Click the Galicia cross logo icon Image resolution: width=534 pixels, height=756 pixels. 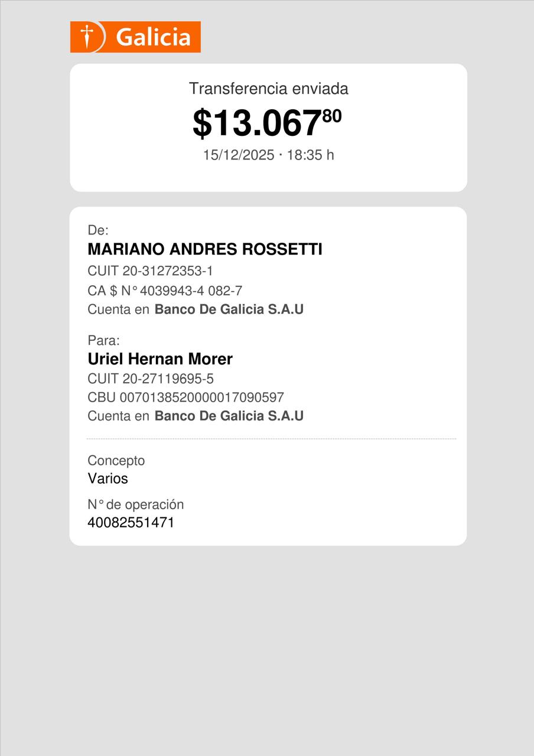(87, 37)
